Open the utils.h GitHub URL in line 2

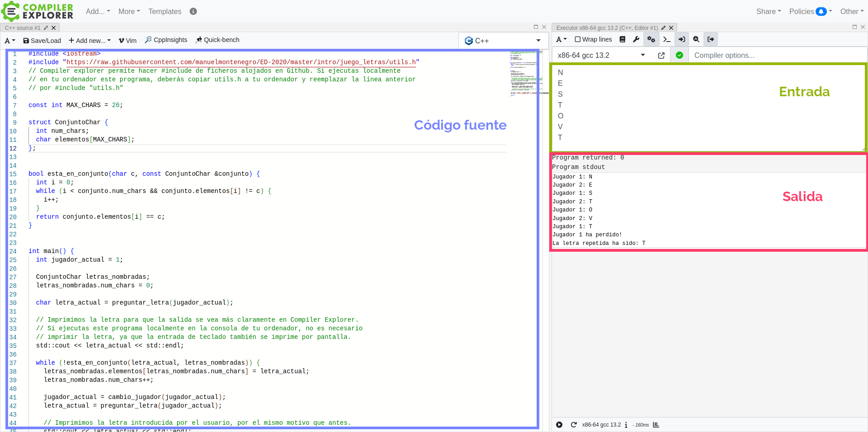[x=241, y=62]
